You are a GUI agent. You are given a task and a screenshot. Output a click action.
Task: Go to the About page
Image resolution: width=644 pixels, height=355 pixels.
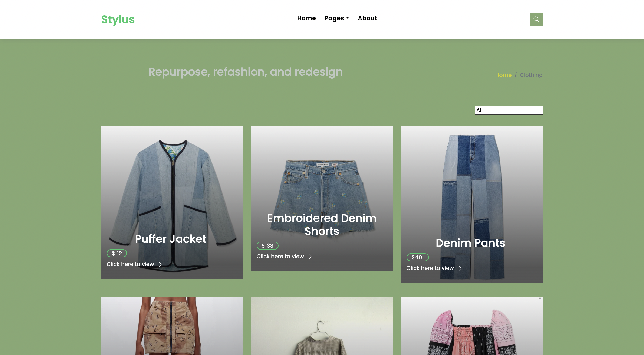point(367,18)
